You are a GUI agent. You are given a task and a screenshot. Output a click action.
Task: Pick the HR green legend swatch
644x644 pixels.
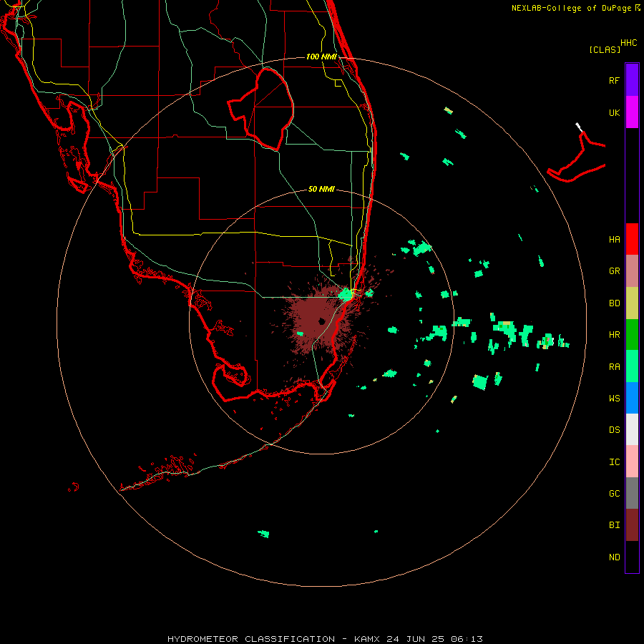point(632,335)
